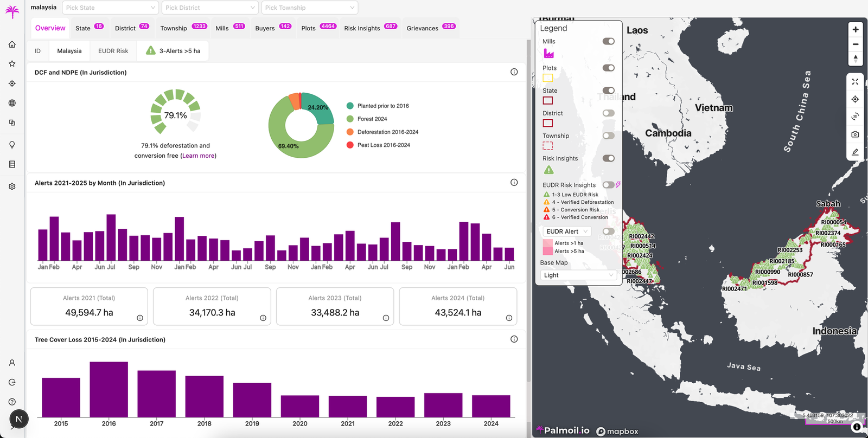
Task: Open settings gear icon in sidebar
Action: [x=12, y=186]
